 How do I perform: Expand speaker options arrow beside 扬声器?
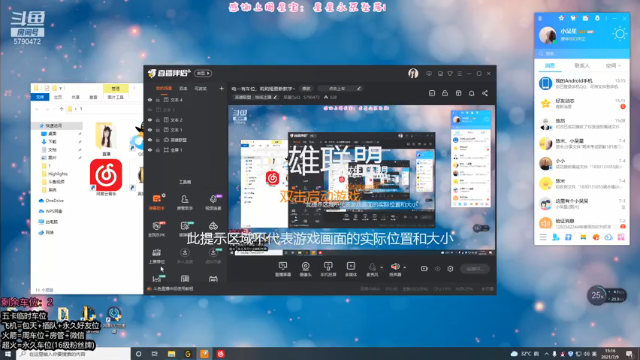point(404,268)
